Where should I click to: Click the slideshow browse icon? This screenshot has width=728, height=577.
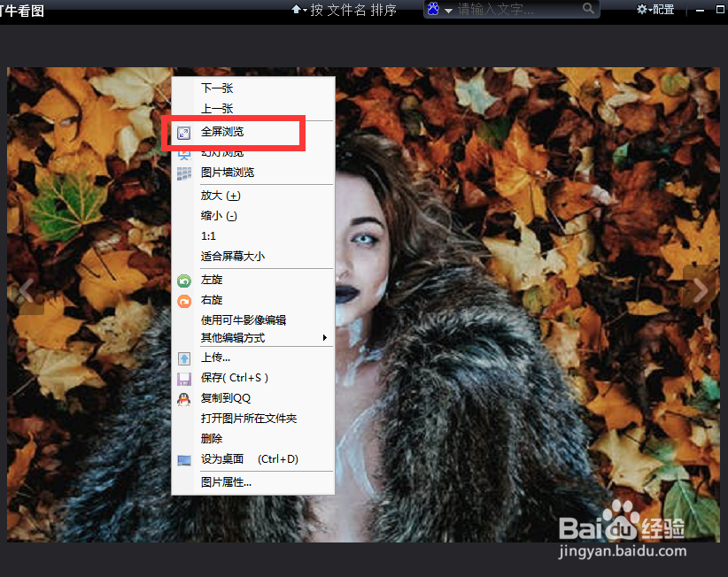[184, 155]
